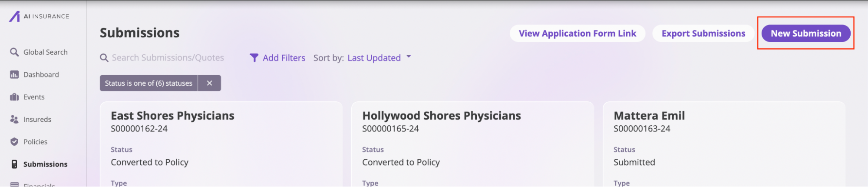Go to Financials in the sidebar
Image resolution: width=868 pixels, height=187 pixels.
pyautogui.click(x=39, y=184)
